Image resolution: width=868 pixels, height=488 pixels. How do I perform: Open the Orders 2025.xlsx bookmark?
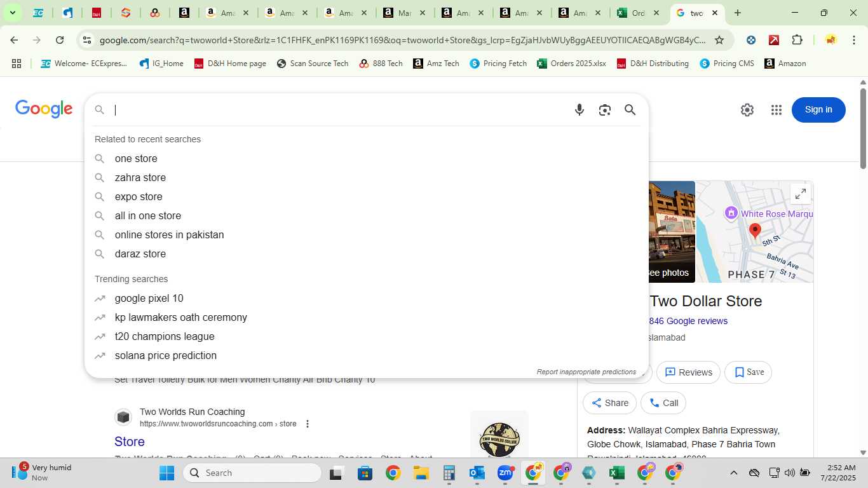[x=571, y=64]
